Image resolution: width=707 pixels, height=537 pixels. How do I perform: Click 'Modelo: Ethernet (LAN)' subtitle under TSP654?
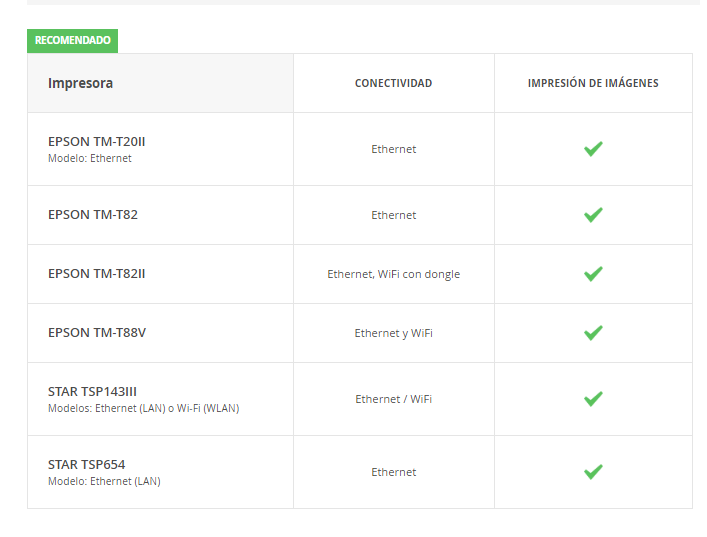pyautogui.click(x=104, y=481)
